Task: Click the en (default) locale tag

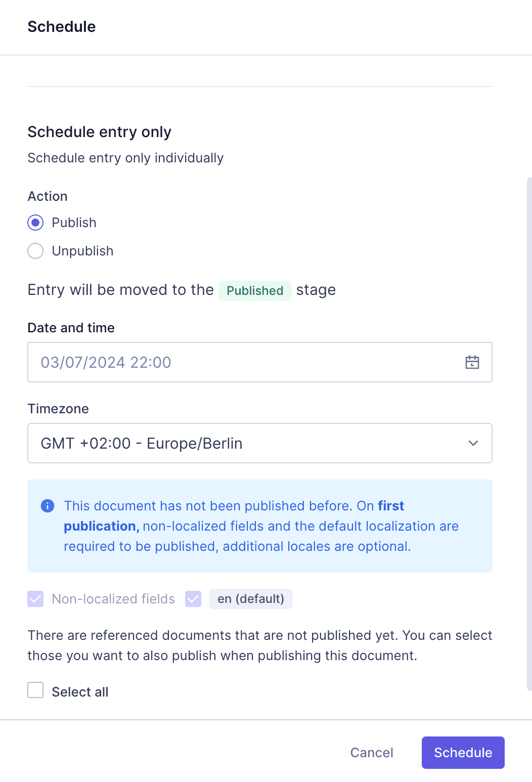Action: pos(251,599)
